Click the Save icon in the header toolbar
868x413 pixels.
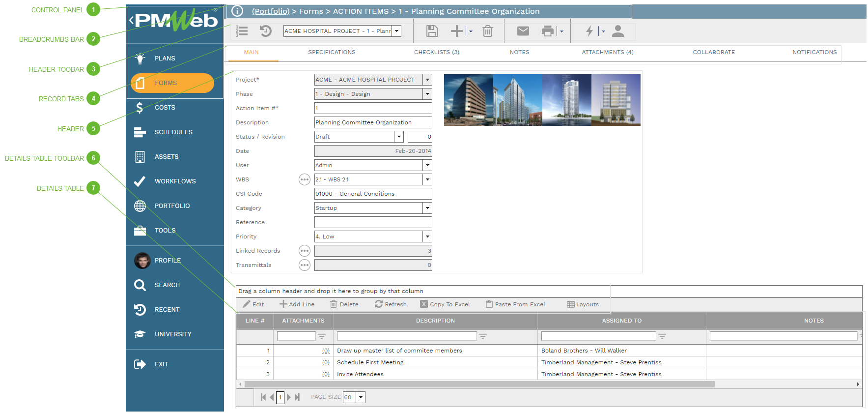click(432, 31)
